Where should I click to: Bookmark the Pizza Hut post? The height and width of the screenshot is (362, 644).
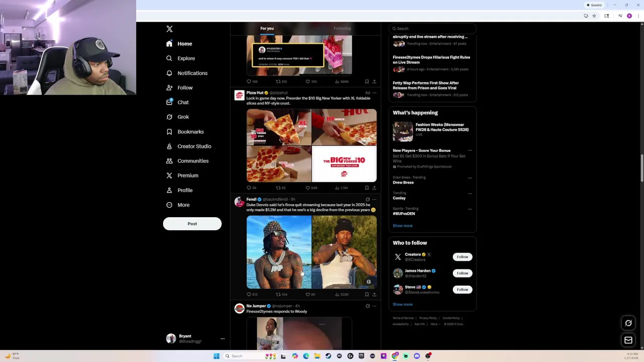[367, 188]
